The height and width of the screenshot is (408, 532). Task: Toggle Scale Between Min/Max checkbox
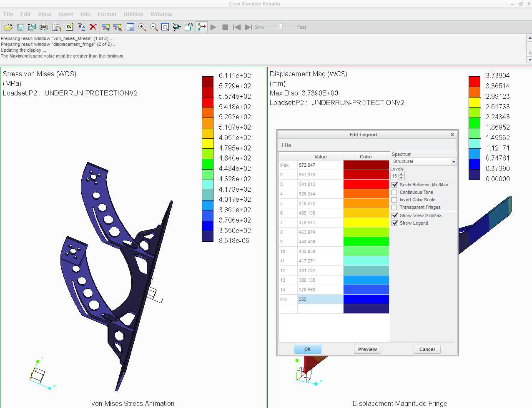(x=394, y=185)
